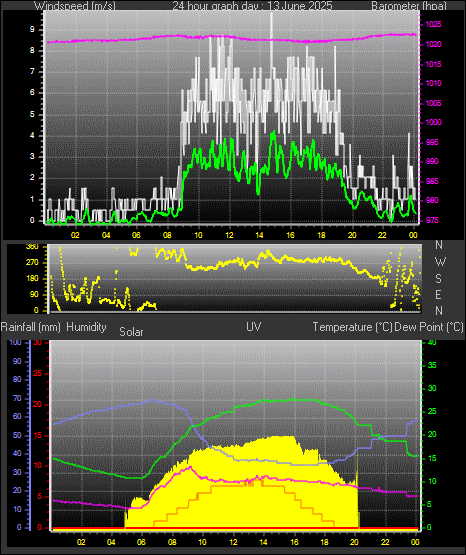Image resolution: width=466 pixels, height=555 pixels.
Task: Click the E compass direction label
Action: pos(438,294)
